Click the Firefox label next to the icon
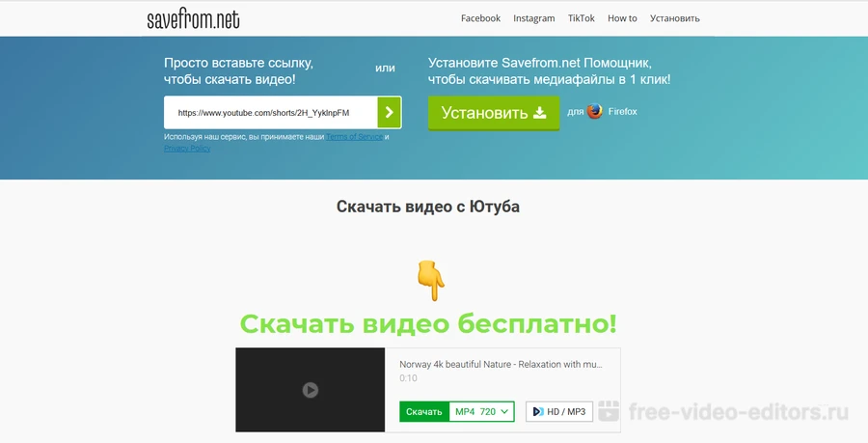The height and width of the screenshot is (443, 868). coord(622,111)
